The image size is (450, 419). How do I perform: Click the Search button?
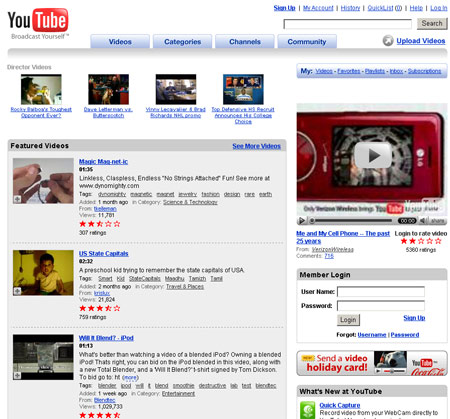[432, 23]
